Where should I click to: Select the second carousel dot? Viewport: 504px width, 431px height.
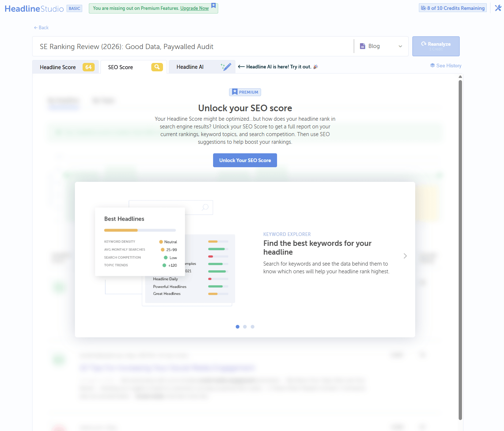(245, 327)
